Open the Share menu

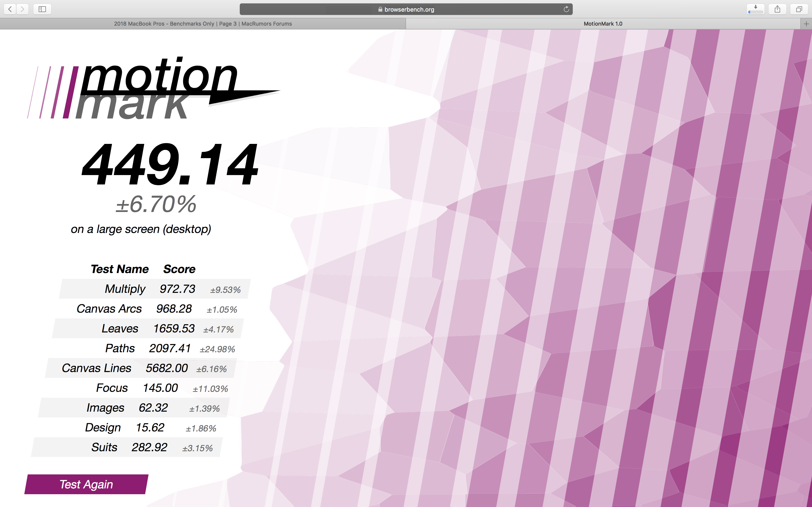point(777,9)
